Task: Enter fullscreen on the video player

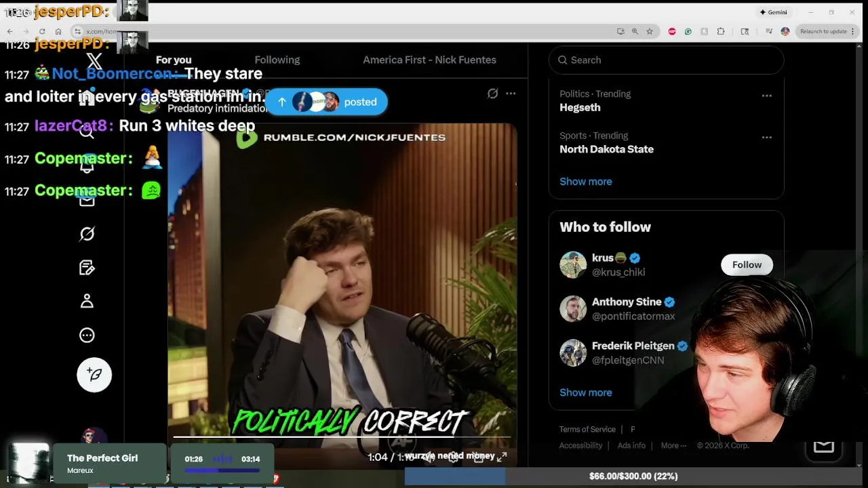Action: point(502,457)
